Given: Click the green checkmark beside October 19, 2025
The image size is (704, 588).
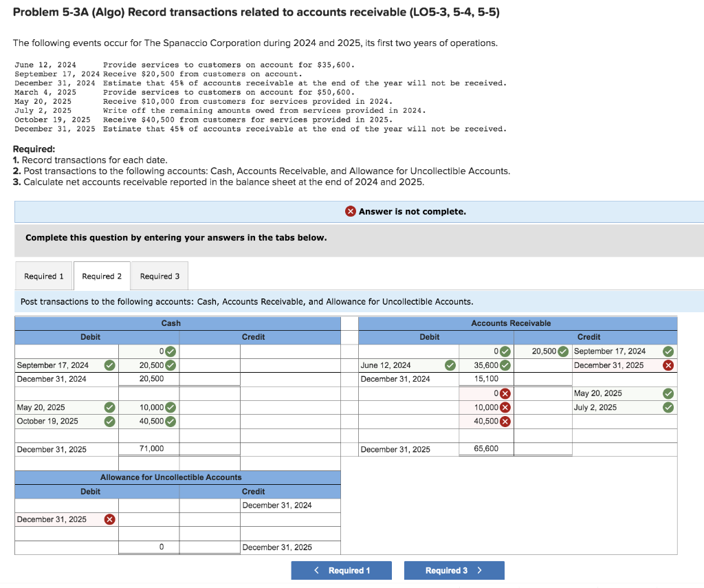Looking at the screenshot, I should click(x=109, y=422).
